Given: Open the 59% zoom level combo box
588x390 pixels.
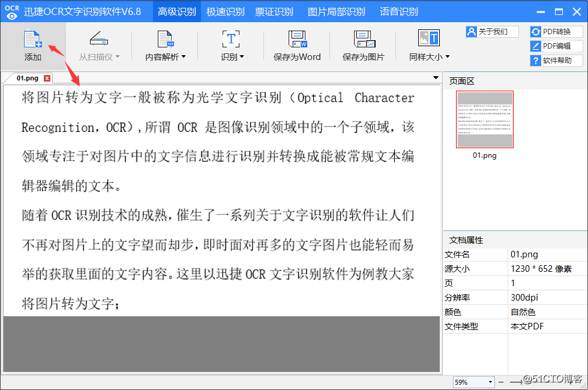Looking at the screenshot, I should pyautogui.click(x=473, y=382).
